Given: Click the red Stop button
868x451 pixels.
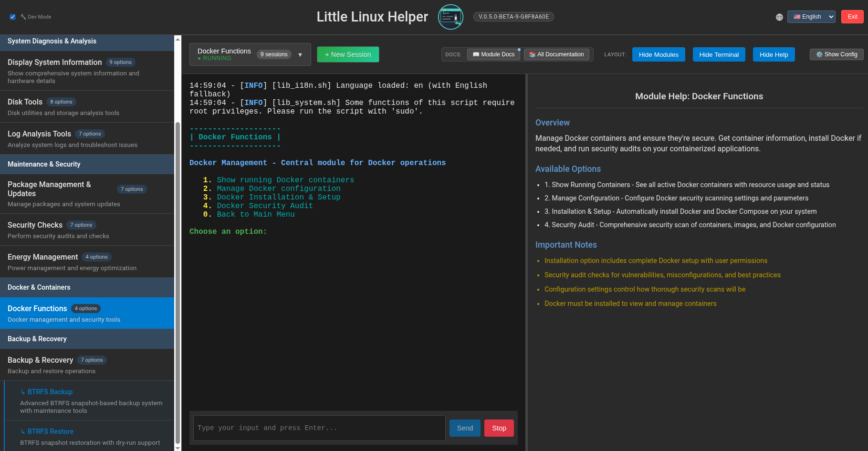Looking at the screenshot, I should 499,428.
